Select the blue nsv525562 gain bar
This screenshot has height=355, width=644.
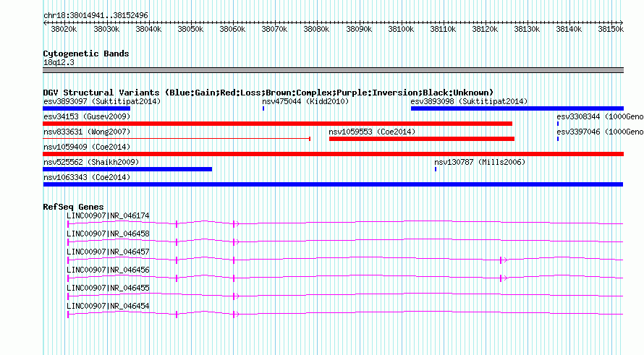[x=128, y=169]
